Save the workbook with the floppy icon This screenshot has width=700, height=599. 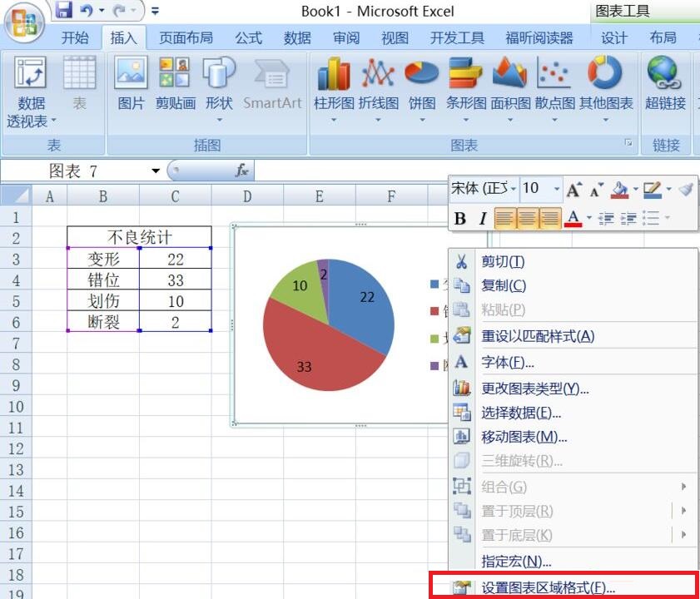64,10
